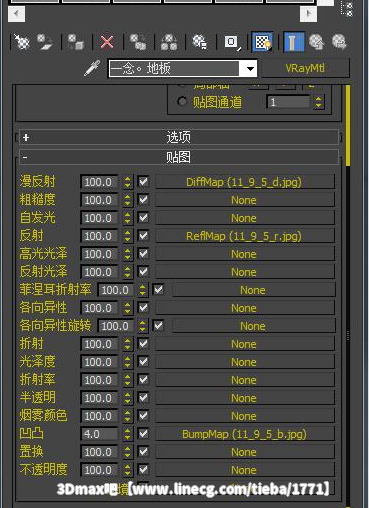Adjust the 各向异性 amount spinner
Viewport: 369px width, 508px height.
[128, 308]
